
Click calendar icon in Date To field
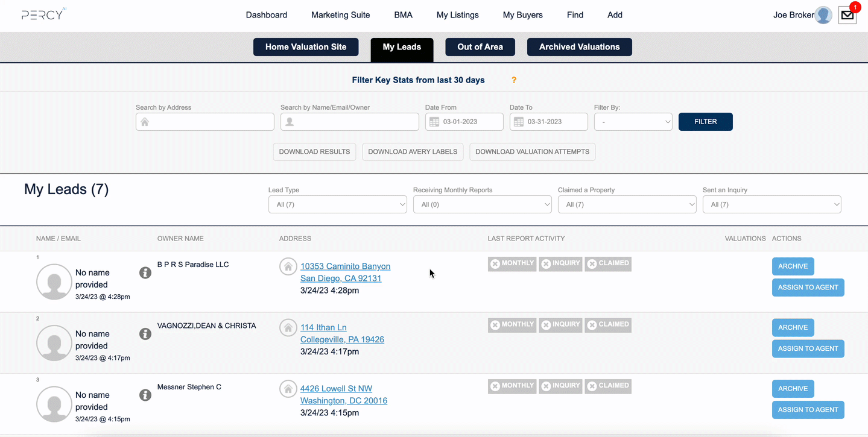click(x=518, y=122)
